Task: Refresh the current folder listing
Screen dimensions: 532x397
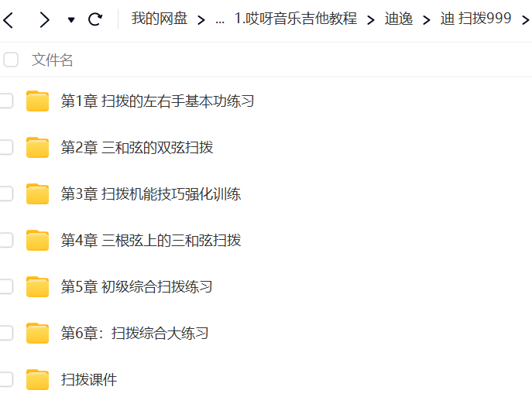Action: [x=95, y=19]
